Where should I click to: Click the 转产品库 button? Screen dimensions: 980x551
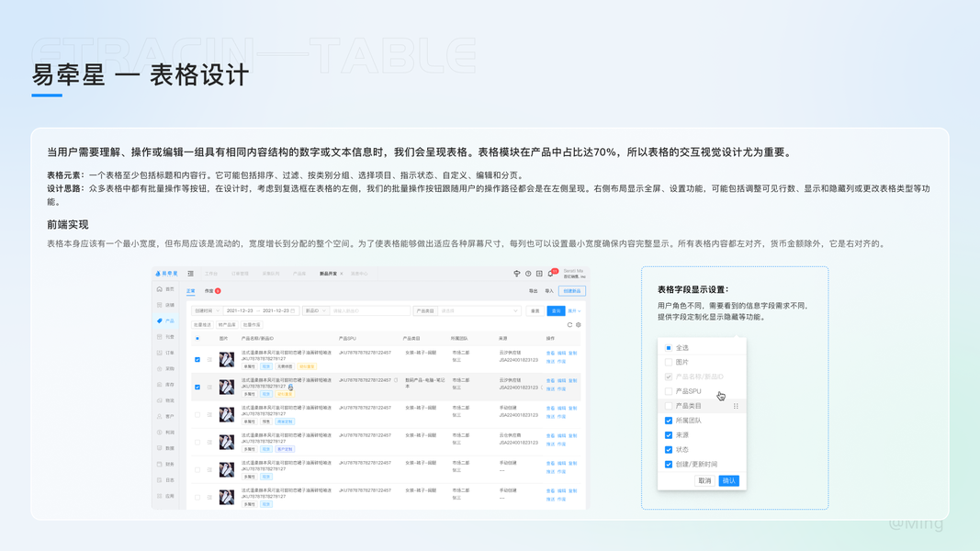click(x=227, y=325)
